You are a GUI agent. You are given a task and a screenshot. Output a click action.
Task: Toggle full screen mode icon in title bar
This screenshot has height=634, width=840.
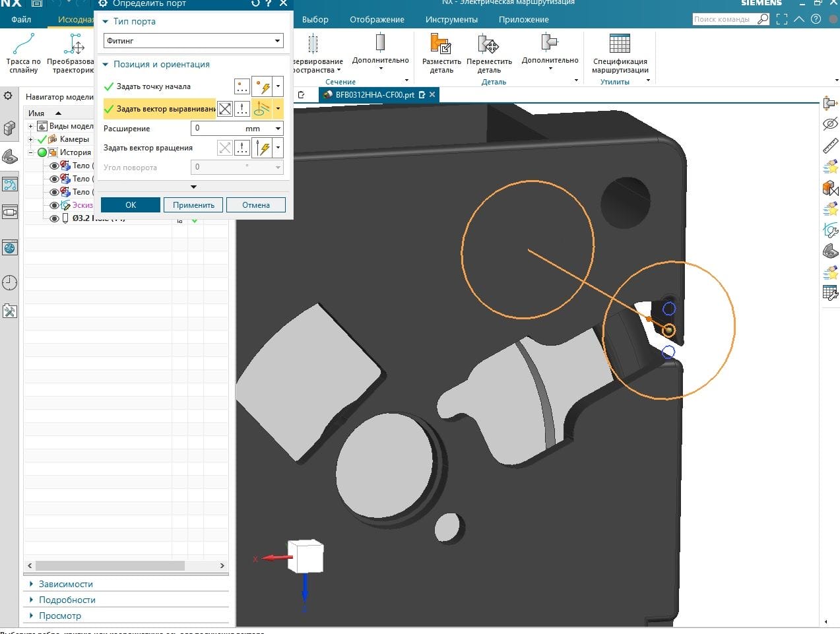782,19
